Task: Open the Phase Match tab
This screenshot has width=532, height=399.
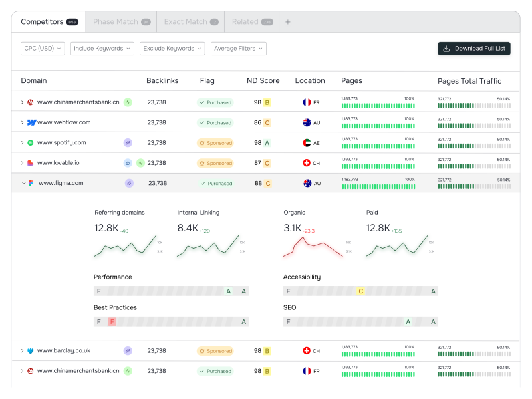Action: coord(122,22)
